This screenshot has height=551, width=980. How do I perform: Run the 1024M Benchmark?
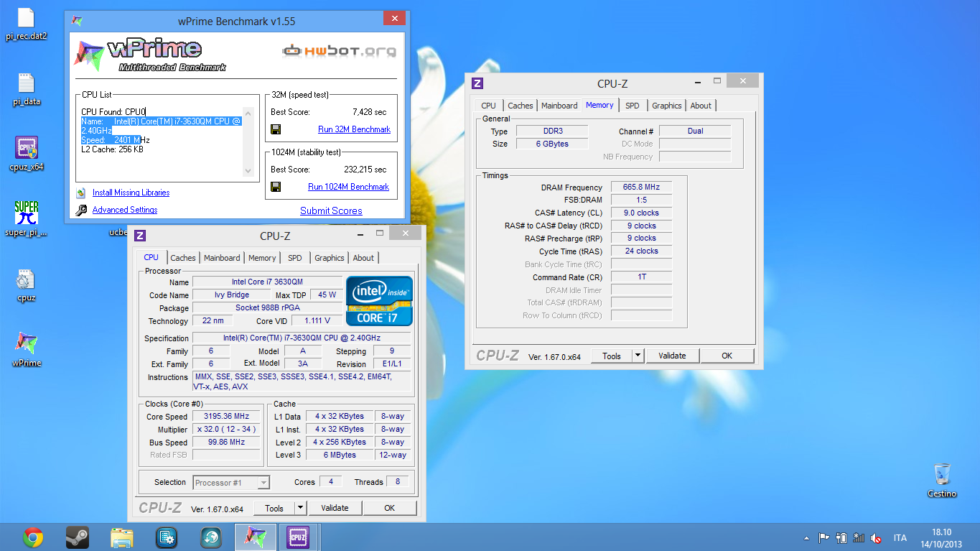point(348,187)
